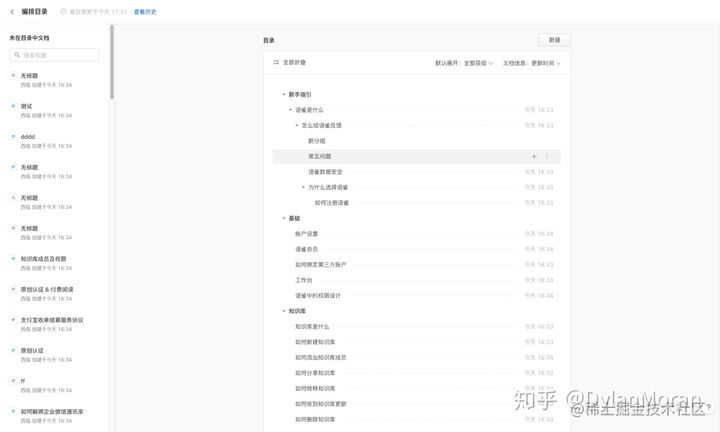Screen dimensions: 720x432
Task: Click the 新建 button
Action: (x=554, y=40)
